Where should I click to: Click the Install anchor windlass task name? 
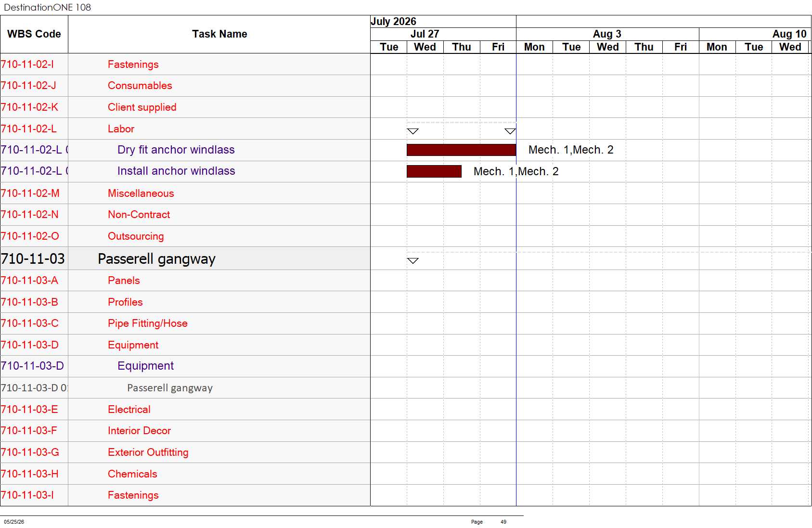click(x=176, y=171)
